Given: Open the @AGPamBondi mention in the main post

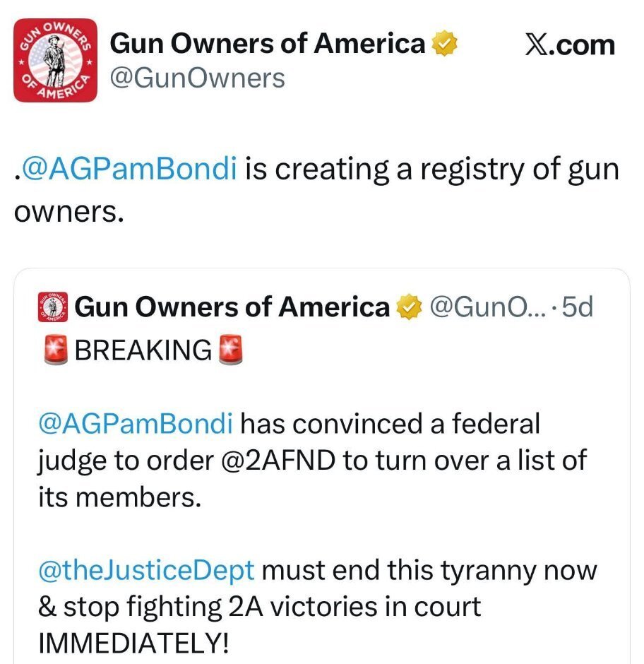Looking at the screenshot, I should tap(131, 171).
